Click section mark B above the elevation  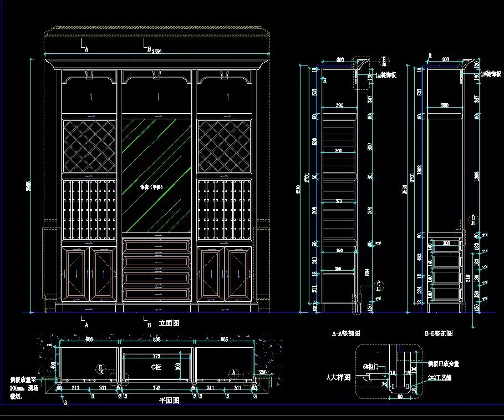coord(147,45)
